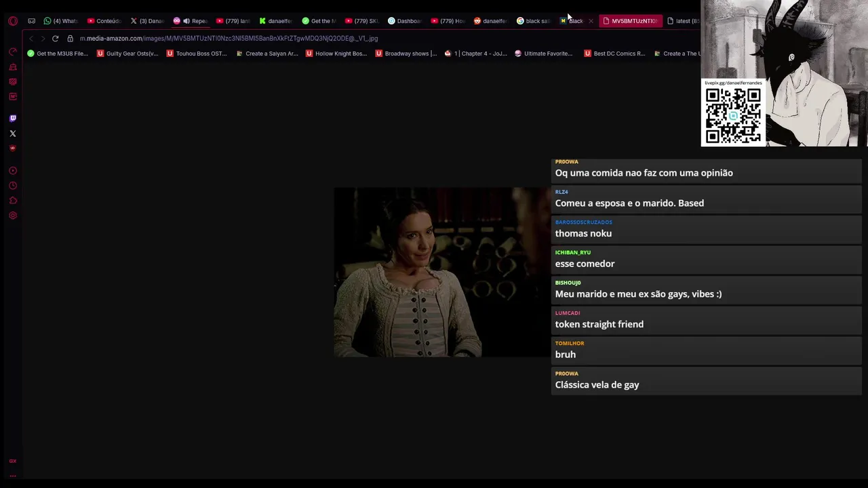Open 'Ultimate Favorite...' bookmark
Viewport: 868px width, 488px height.
click(x=543, y=54)
